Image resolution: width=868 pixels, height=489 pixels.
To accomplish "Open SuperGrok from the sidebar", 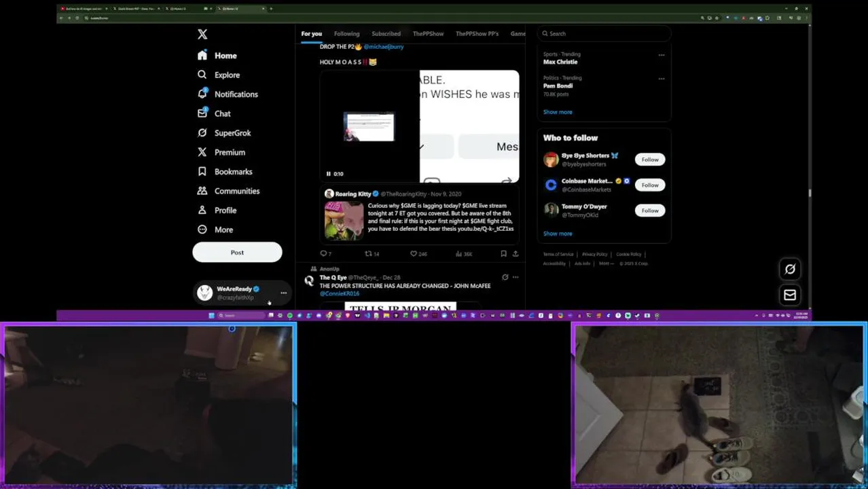I will click(x=224, y=133).
